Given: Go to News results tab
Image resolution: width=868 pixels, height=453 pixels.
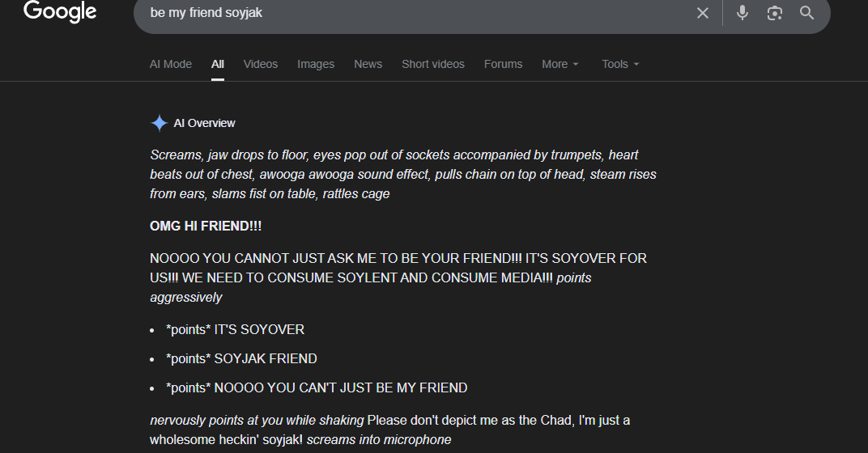Looking at the screenshot, I should (x=368, y=64).
